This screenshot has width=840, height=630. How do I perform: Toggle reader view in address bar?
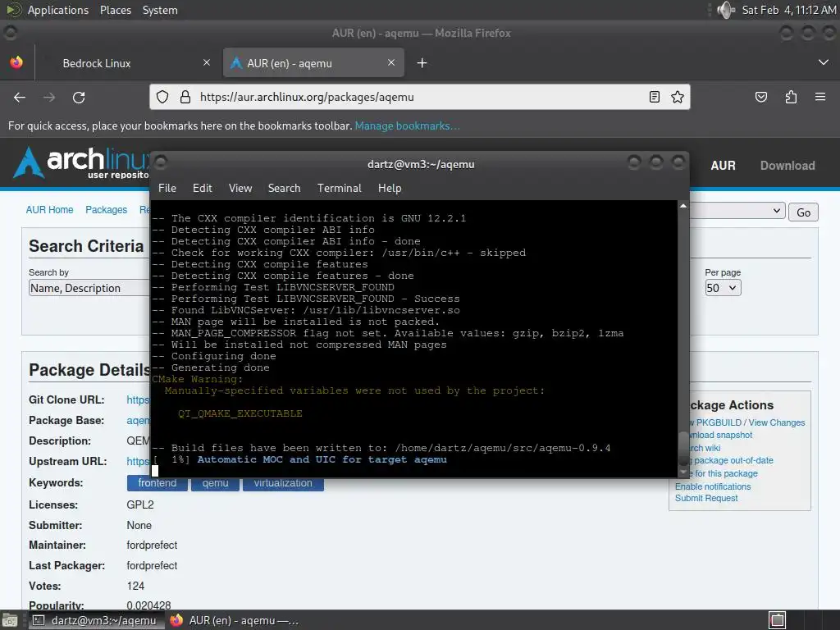(x=654, y=97)
